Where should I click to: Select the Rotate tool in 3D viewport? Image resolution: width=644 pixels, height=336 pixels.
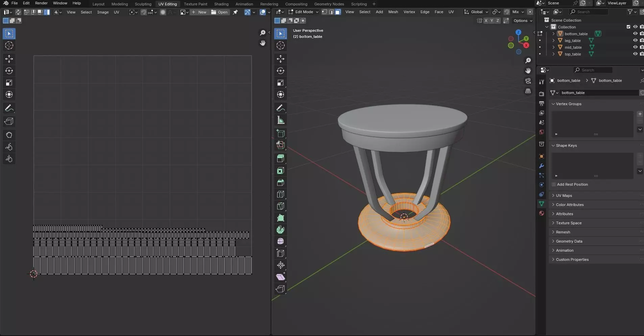click(x=281, y=71)
